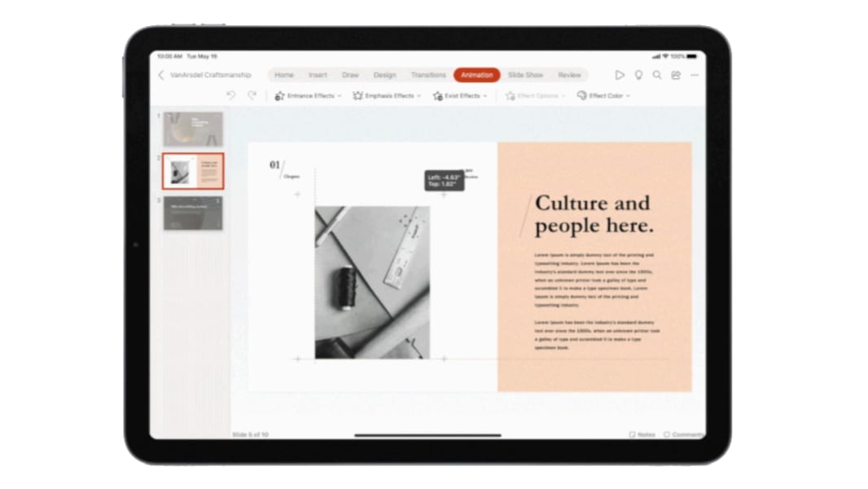Click the second Lorem Ipsum paragraph
Screen dimensions: 868x489
[597, 334]
